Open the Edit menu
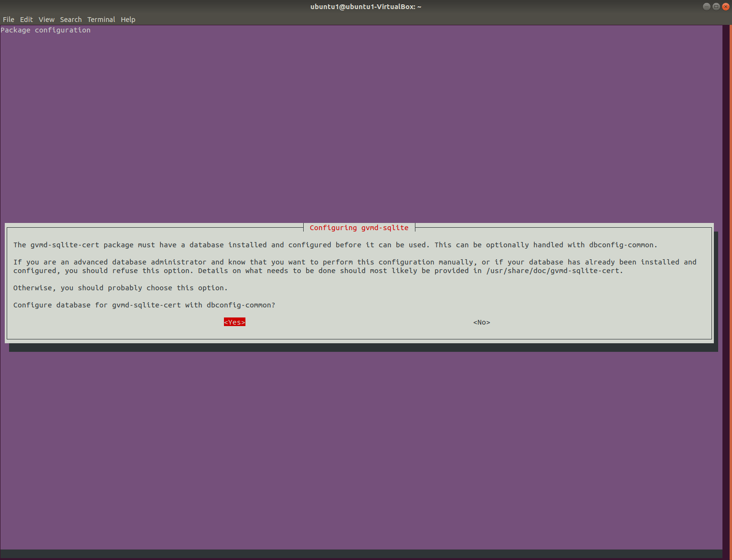 tap(26, 20)
